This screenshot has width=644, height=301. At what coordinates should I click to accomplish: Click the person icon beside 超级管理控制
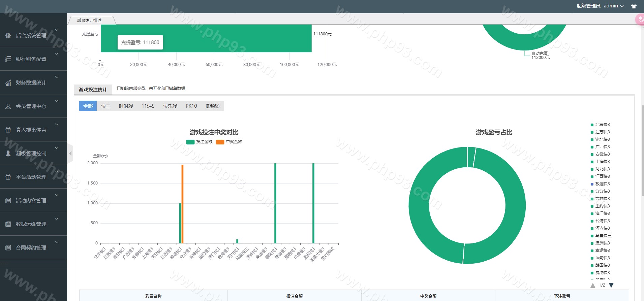pos(8,153)
